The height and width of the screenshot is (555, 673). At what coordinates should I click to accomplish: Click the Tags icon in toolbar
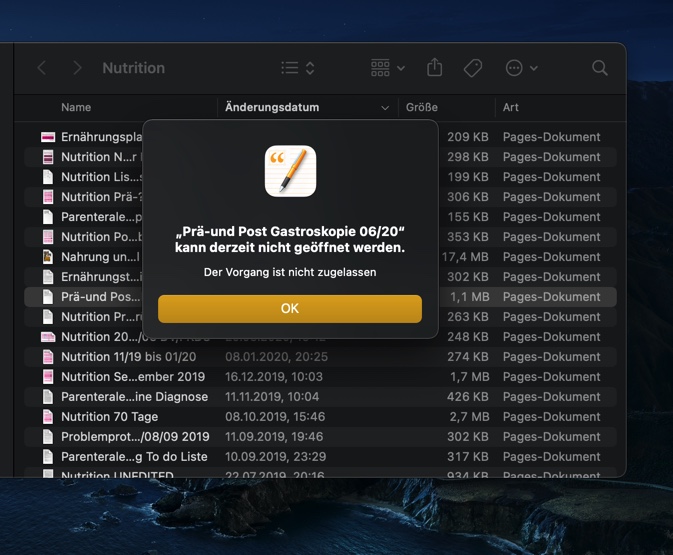pyautogui.click(x=473, y=68)
